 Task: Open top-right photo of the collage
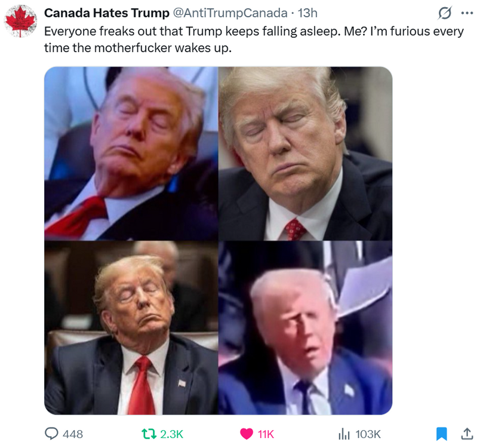point(305,154)
